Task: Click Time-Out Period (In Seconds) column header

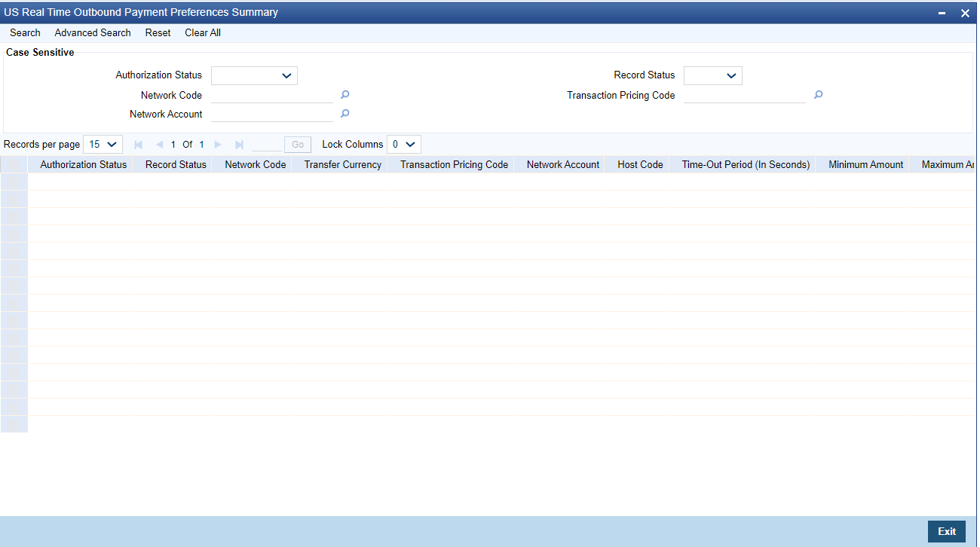Action: [746, 164]
